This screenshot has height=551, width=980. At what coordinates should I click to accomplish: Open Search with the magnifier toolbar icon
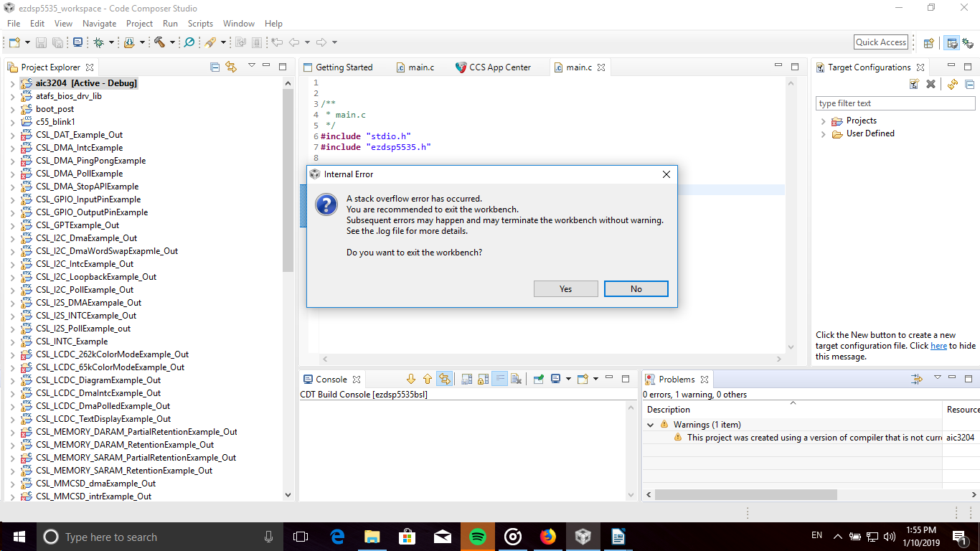[x=189, y=42]
